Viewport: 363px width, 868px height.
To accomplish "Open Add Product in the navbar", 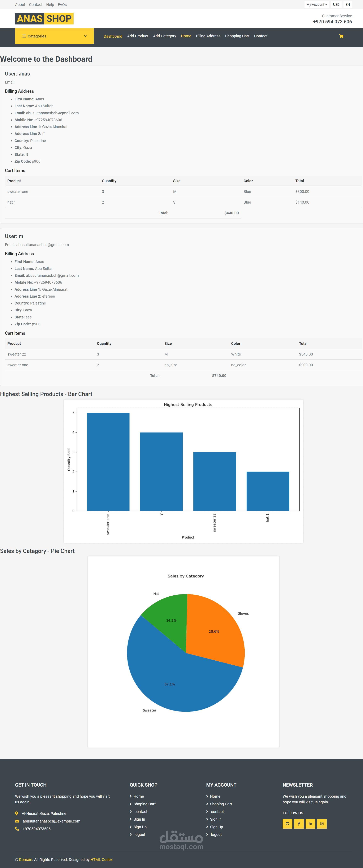I will coord(137,36).
